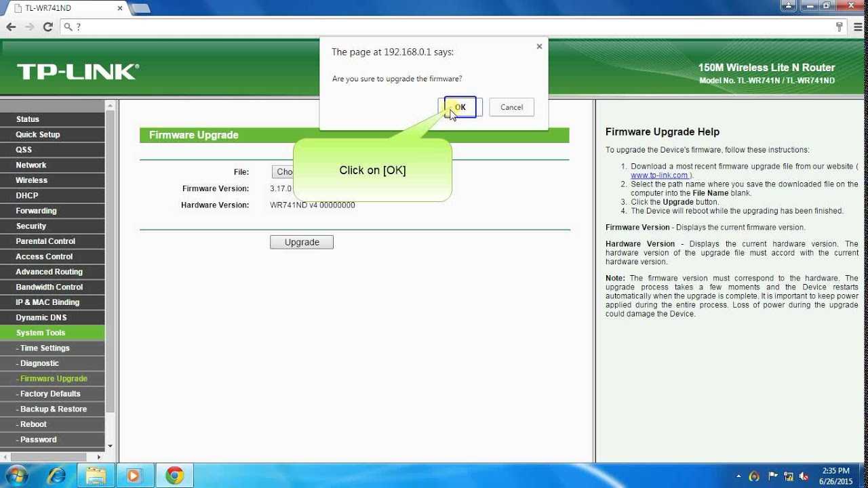Screen dimensions: 868x488
Task: Cancel the firmware upgrade prompt
Action: [x=511, y=107]
